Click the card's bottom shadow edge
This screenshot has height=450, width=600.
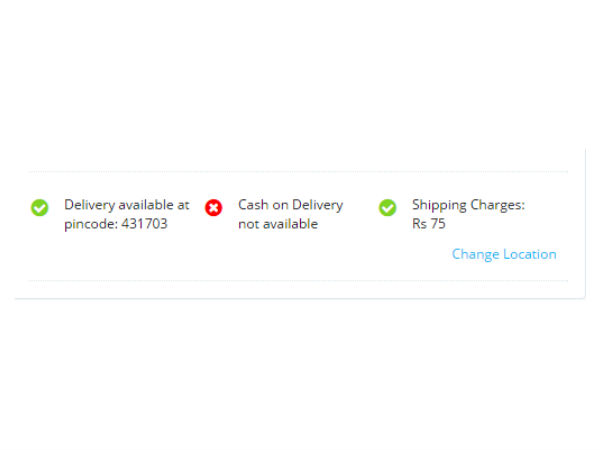[299, 298]
